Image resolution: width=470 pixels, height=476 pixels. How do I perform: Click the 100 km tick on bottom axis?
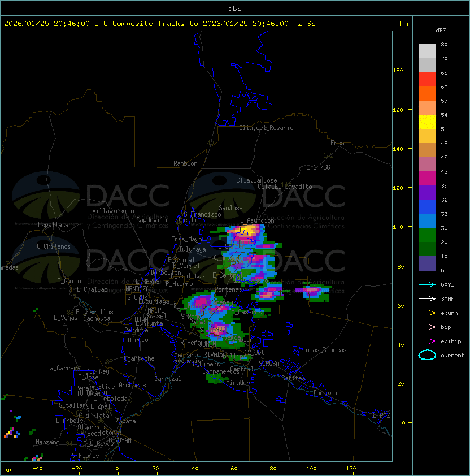pyautogui.click(x=312, y=469)
